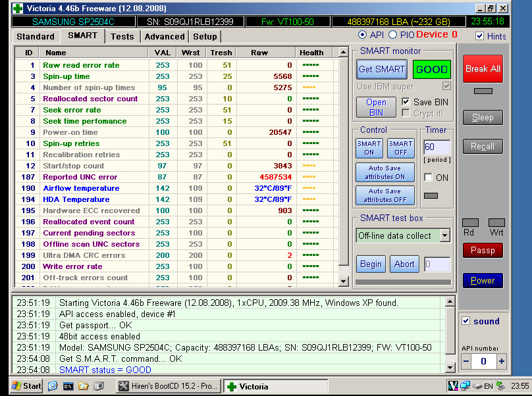Open the Windows Start button
The height and width of the screenshot is (396, 532).
click(26, 386)
